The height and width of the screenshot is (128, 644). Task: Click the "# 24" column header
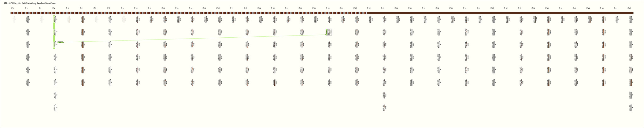click(x=328, y=8)
